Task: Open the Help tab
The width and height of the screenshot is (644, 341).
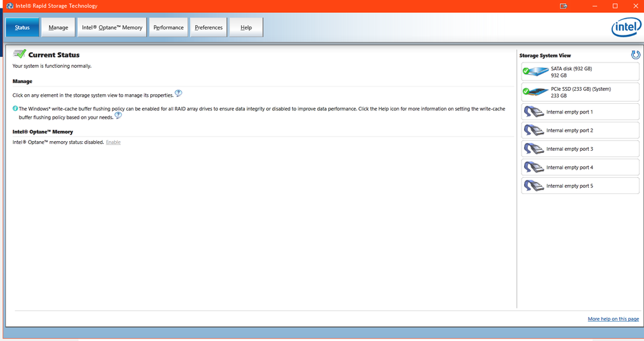Action: point(246,28)
